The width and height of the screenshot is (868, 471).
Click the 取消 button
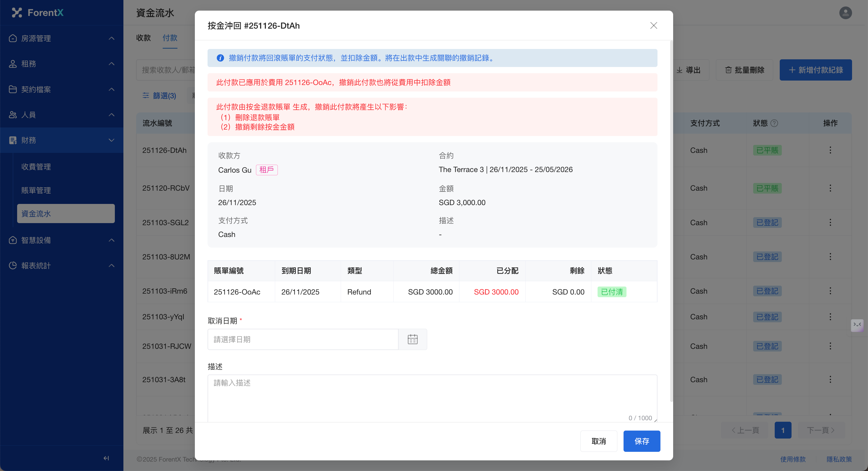(598, 441)
